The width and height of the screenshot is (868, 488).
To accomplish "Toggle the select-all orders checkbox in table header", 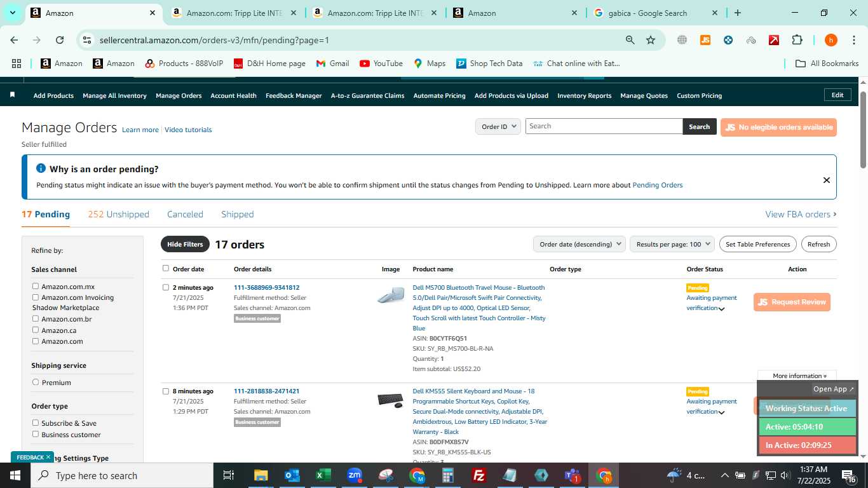I will click(x=166, y=268).
